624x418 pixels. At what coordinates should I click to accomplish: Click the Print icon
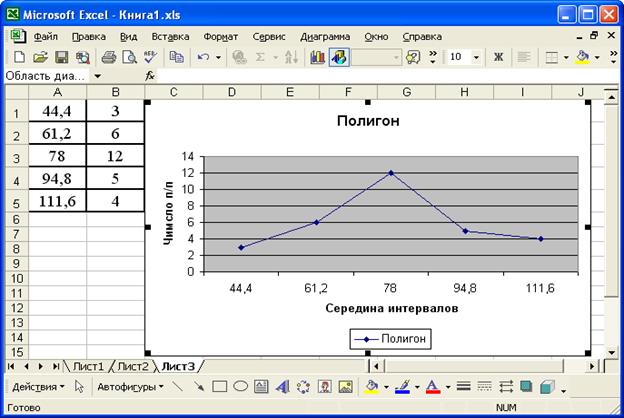[x=108, y=58]
